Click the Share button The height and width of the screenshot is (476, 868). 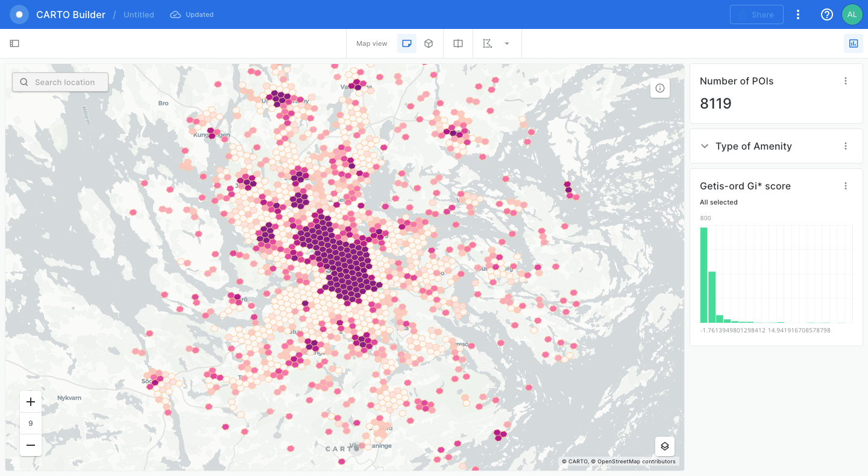pos(756,14)
